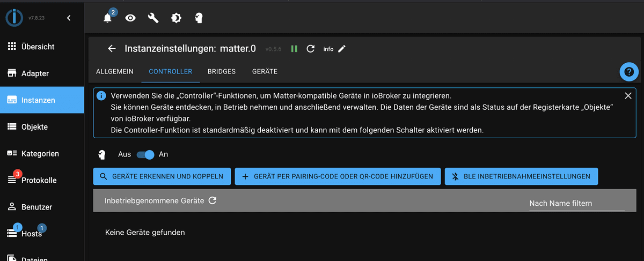The height and width of the screenshot is (261, 644).
Task: Switch theme with the brightness icon
Action: (x=176, y=18)
